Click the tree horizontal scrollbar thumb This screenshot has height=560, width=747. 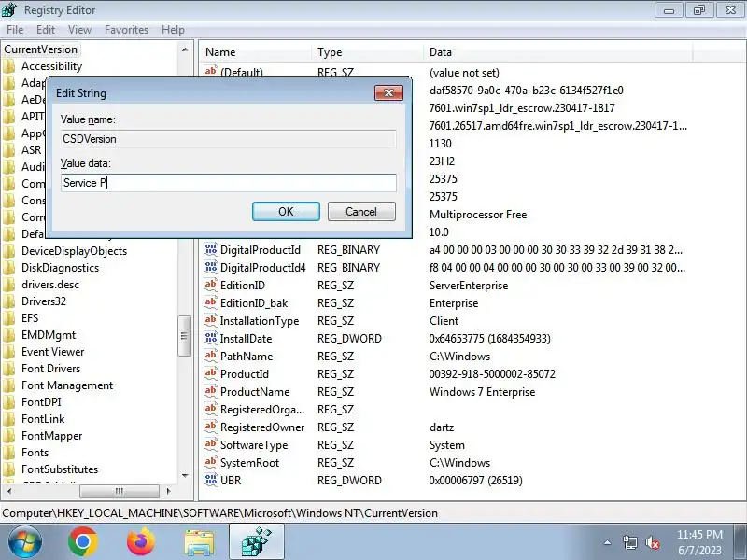click(x=120, y=491)
